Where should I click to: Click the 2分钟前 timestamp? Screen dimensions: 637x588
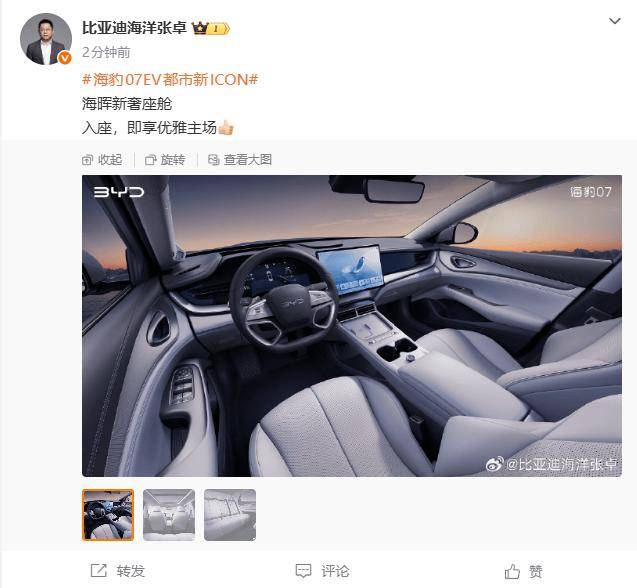point(106,52)
